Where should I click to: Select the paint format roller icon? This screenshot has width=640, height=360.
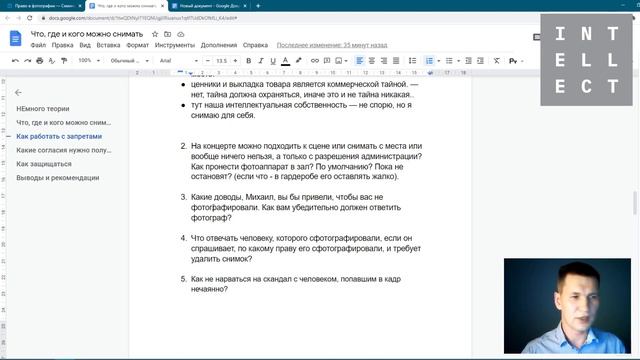tap(64, 61)
